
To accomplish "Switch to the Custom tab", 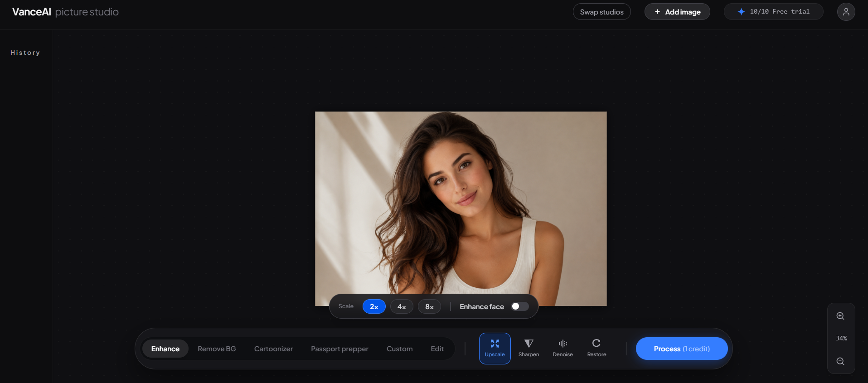I will click(399, 349).
